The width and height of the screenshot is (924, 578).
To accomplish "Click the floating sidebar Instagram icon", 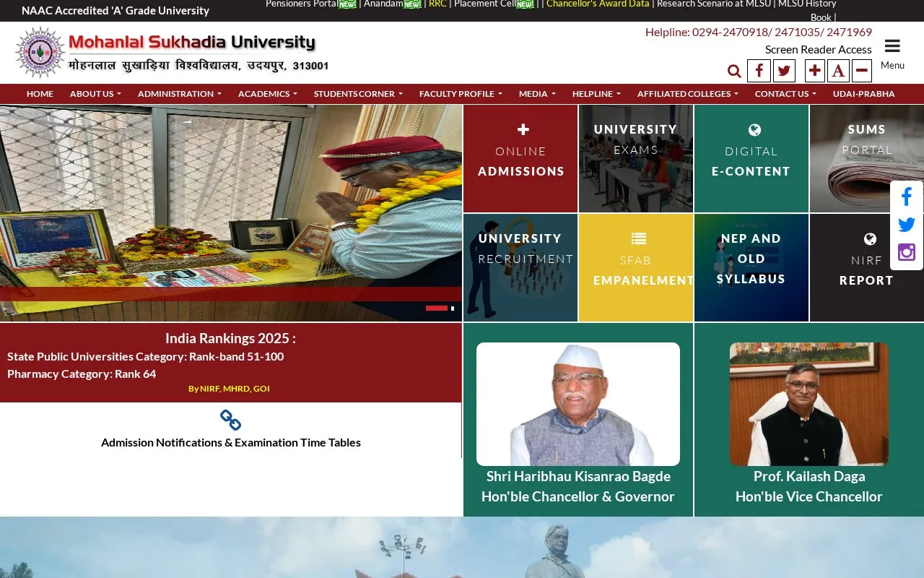I will [907, 252].
